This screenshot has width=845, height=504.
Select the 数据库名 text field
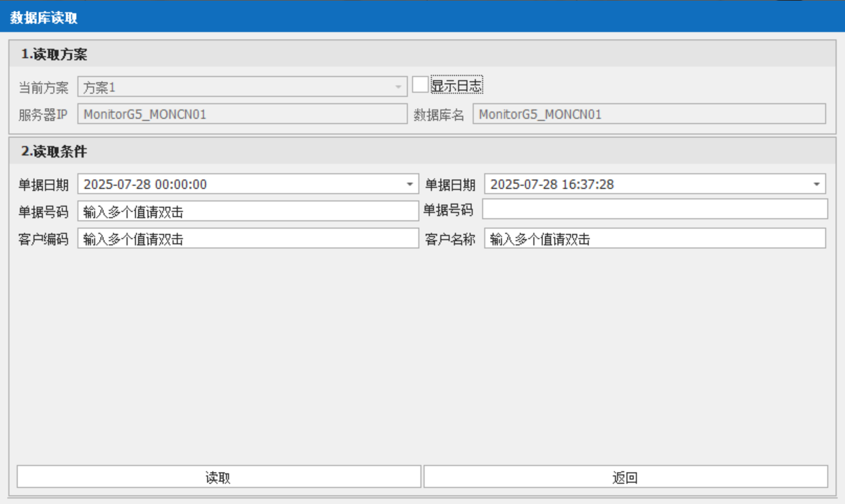648,114
